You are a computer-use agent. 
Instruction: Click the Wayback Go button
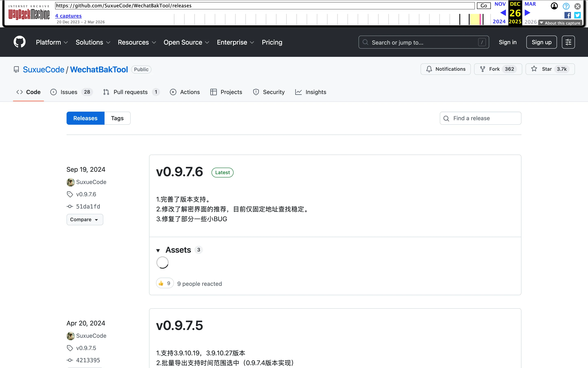[483, 6]
